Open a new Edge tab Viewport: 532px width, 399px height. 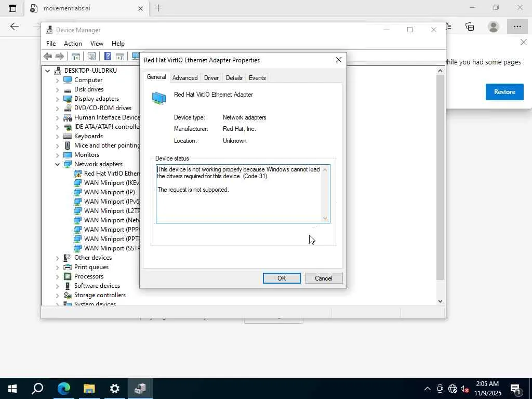click(x=158, y=8)
